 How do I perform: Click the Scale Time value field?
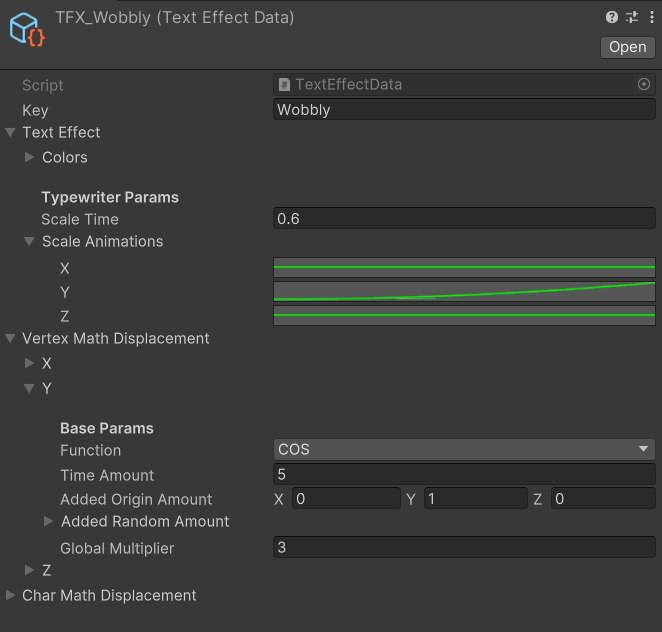pyautogui.click(x=464, y=218)
